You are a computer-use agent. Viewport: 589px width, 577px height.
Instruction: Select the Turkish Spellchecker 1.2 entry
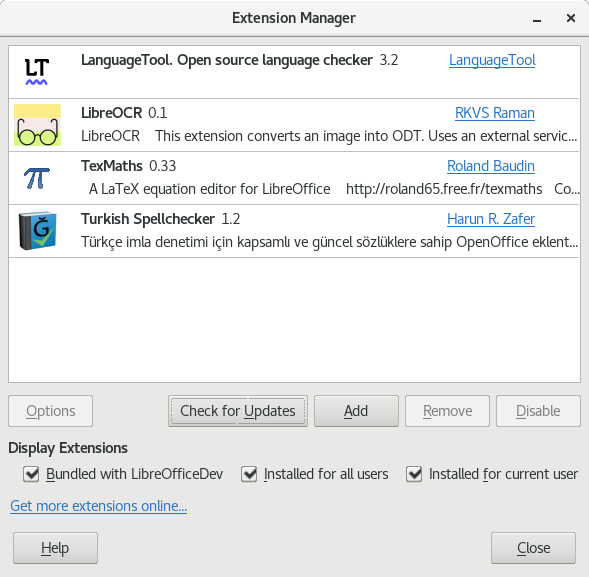pyautogui.click(x=294, y=231)
